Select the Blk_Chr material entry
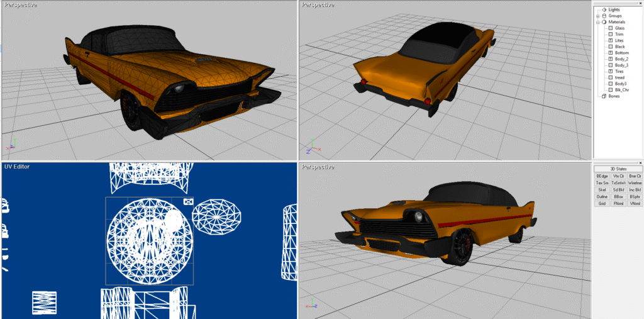644x319 pixels. (621, 90)
